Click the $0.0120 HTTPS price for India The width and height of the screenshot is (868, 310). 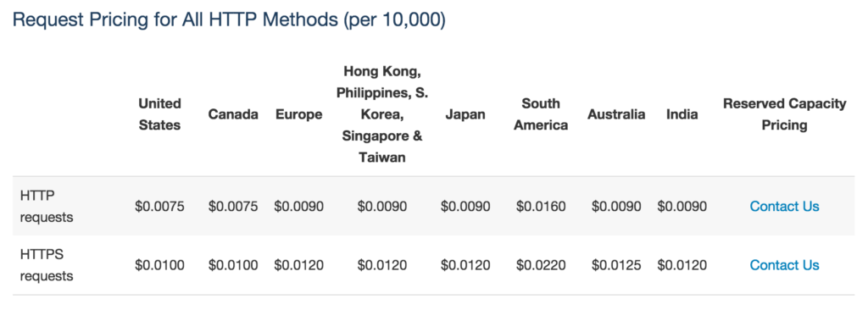click(x=682, y=265)
